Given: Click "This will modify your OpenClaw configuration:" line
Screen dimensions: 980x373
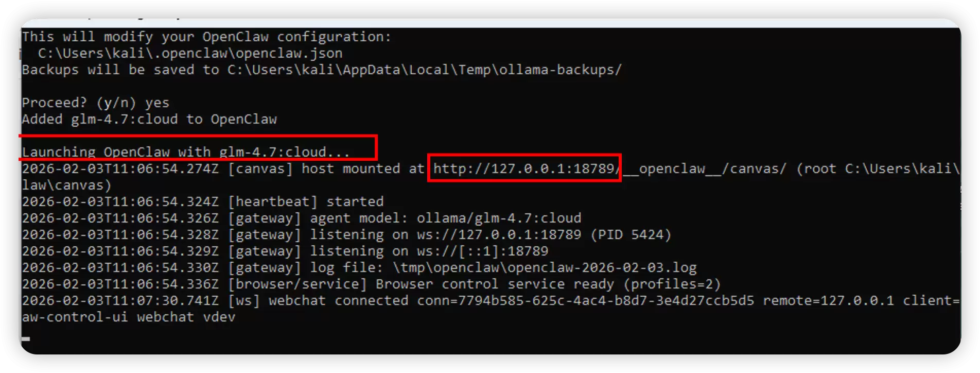Looking at the screenshot, I should coord(206,37).
